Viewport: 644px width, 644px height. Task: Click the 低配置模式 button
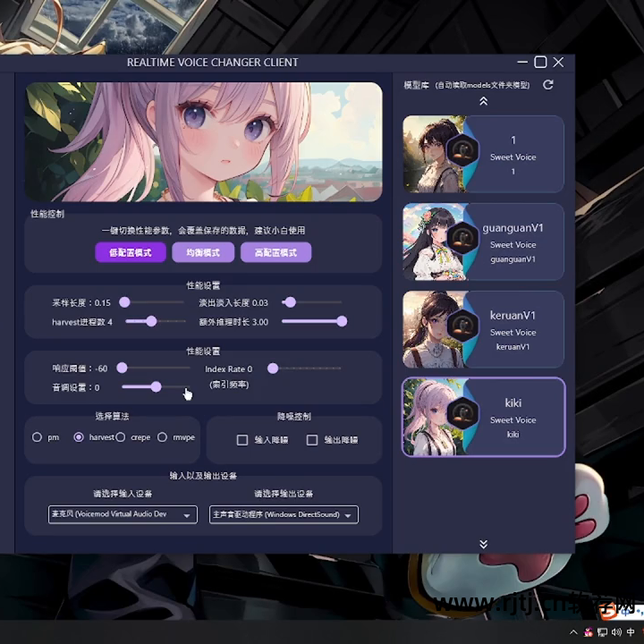(131, 252)
